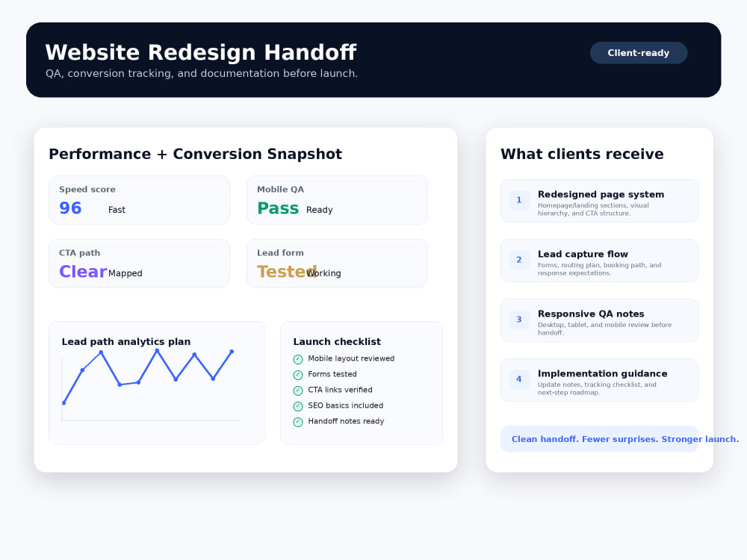Click the Working label in Lead form
The height and width of the screenshot is (560, 747).
324,273
